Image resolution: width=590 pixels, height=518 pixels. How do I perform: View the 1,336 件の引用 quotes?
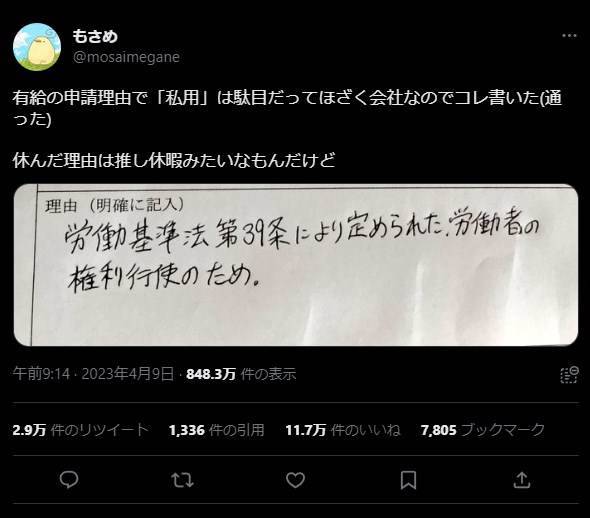[x=217, y=430]
